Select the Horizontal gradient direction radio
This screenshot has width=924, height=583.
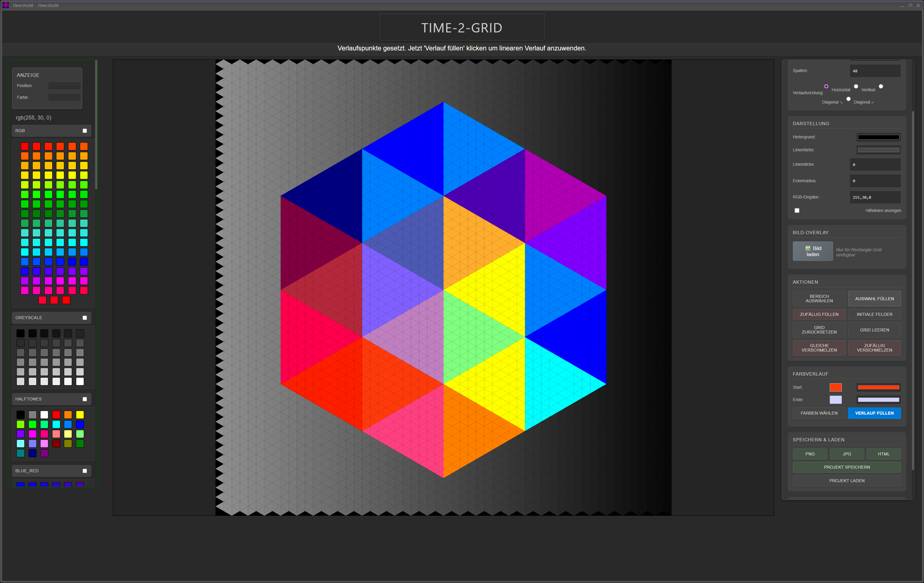click(826, 86)
